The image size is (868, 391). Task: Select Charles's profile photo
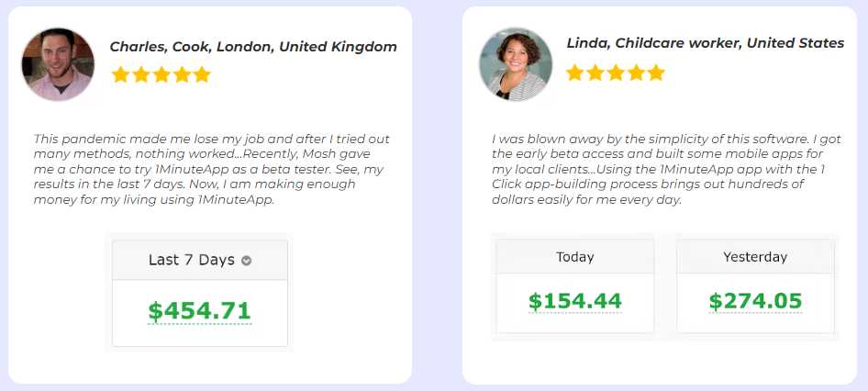[58, 64]
